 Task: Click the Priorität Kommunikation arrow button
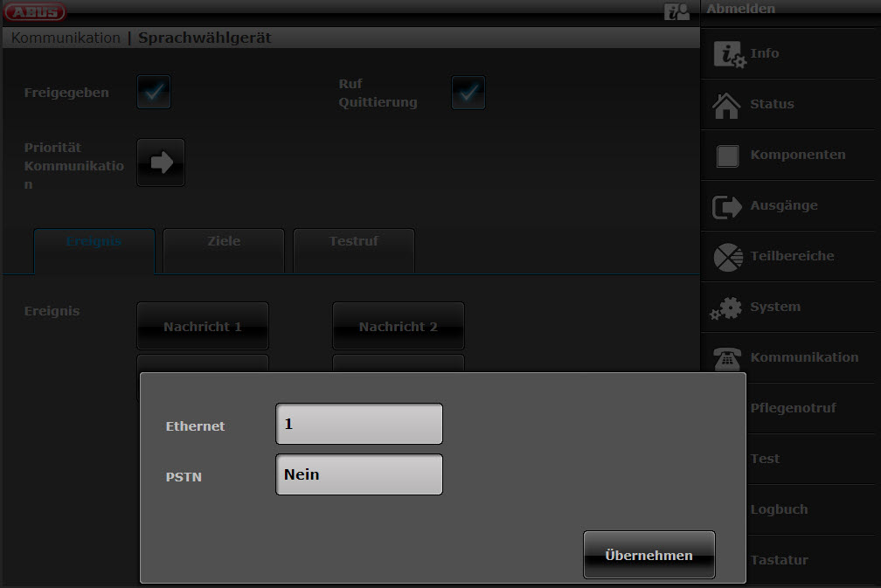pyautogui.click(x=161, y=163)
